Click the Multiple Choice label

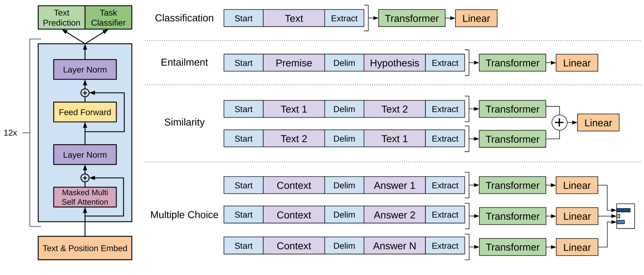point(184,215)
